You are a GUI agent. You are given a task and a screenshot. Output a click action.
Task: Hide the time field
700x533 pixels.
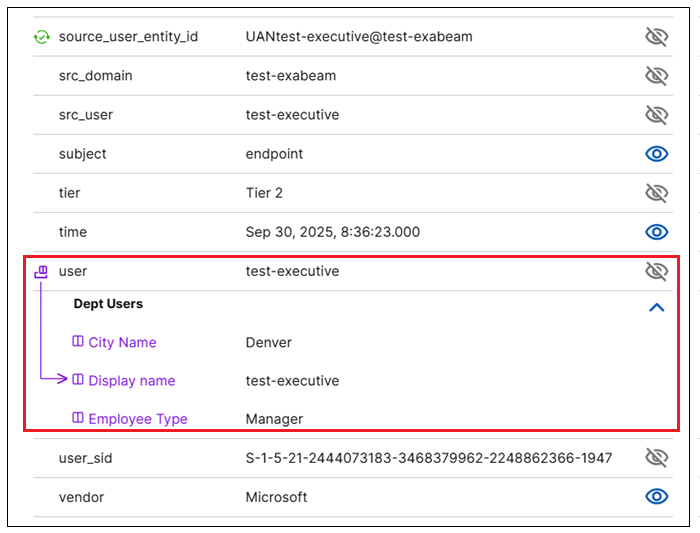[656, 232]
